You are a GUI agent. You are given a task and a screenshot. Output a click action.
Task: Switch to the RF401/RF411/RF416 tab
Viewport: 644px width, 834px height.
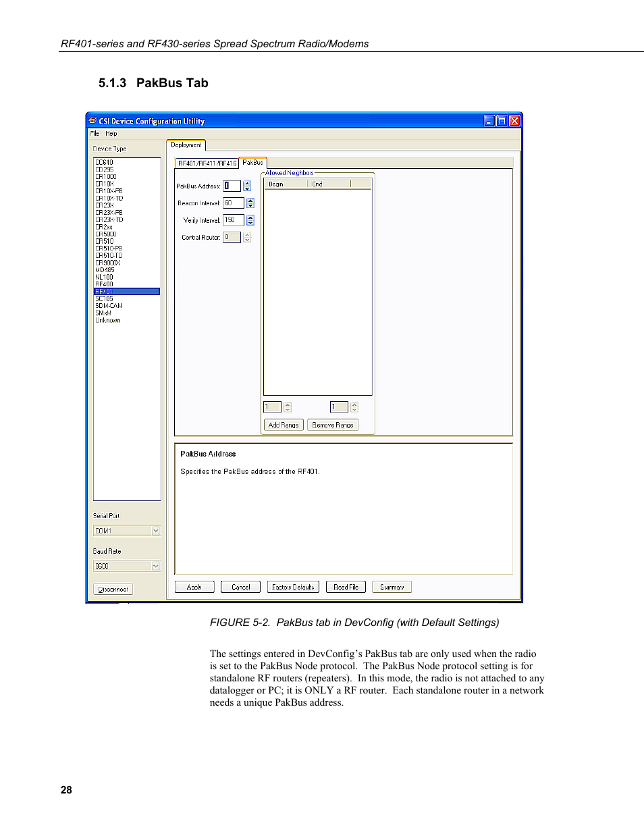(x=207, y=163)
